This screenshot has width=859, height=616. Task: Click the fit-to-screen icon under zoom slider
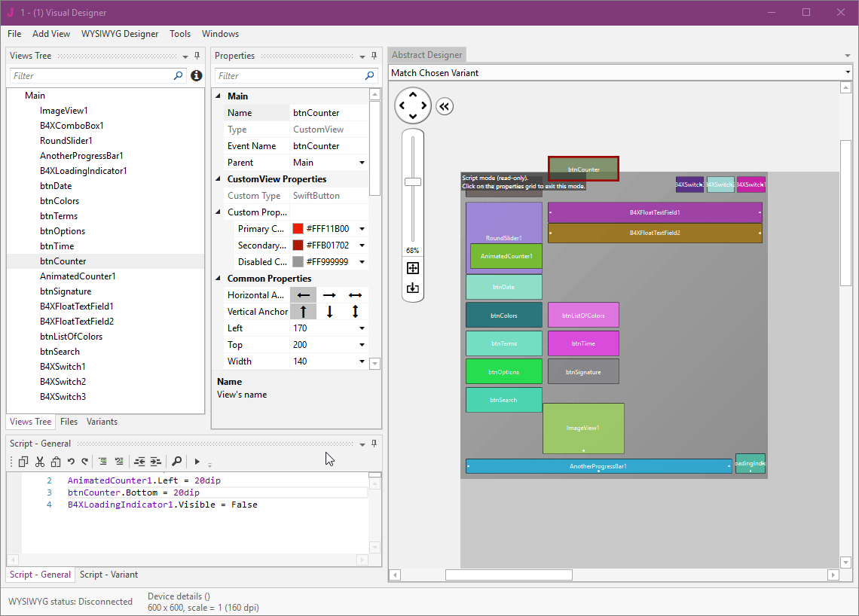[x=413, y=268]
